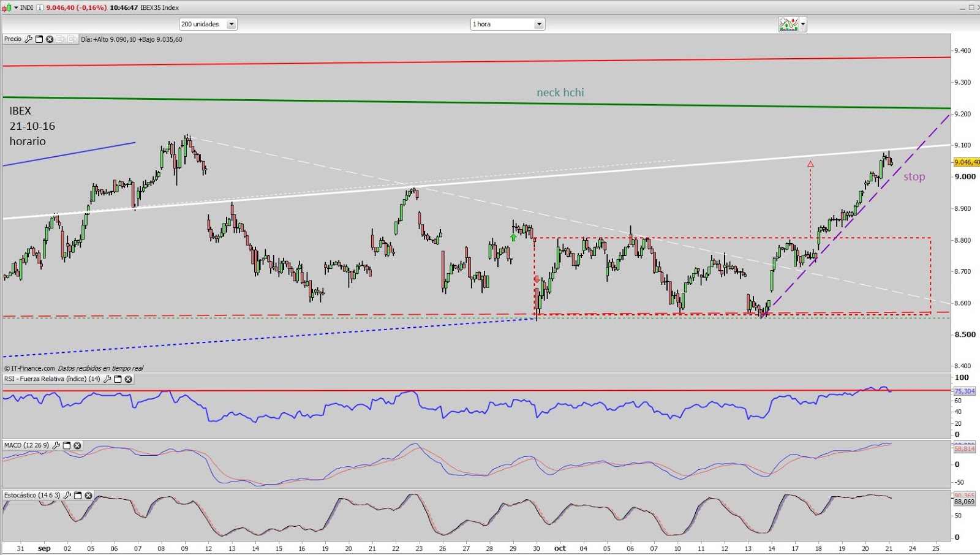Viewport: 980px width, 555px height.
Task: Open the 1 hora timeframe dropdown
Action: coord(508,24)
